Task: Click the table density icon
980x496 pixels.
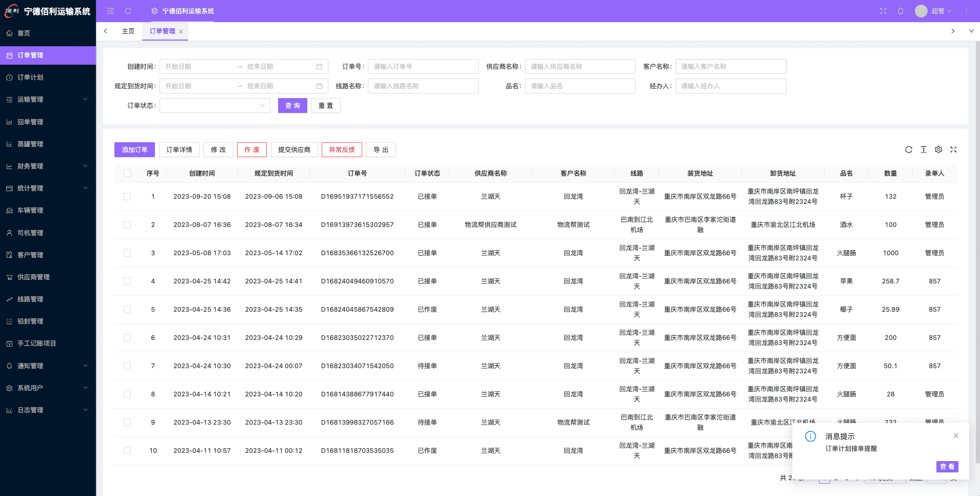Action: pyautogui.click(x=924, y=149)
